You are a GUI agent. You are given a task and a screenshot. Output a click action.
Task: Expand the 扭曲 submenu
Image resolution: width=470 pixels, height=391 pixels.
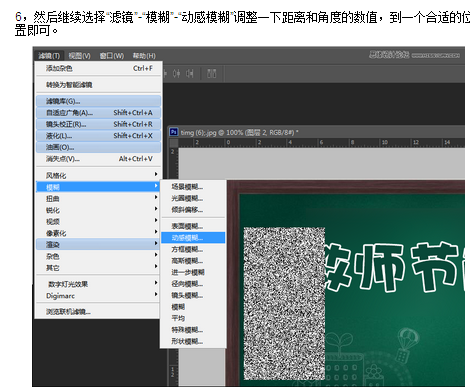click(98, 198)
